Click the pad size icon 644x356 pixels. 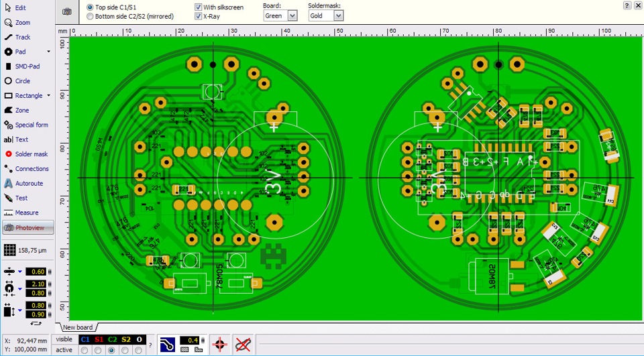pos(9,288)
